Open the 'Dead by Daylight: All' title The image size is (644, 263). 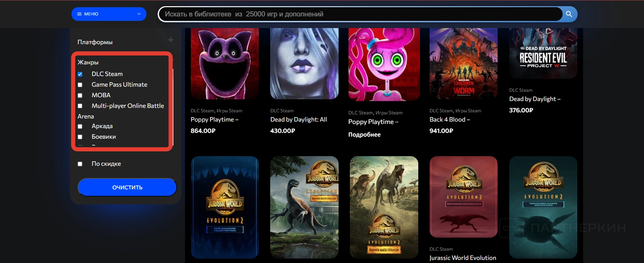tap(299, 120)
